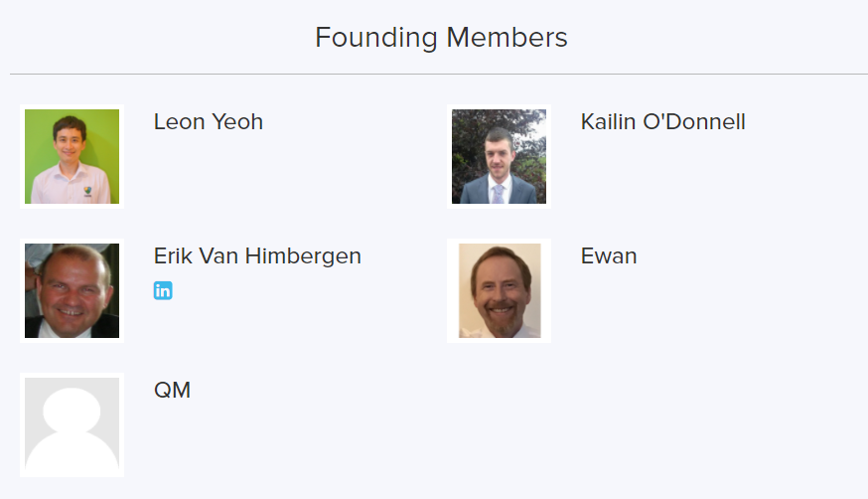
Task: Click the name right of the placeholder avatar
Action: point(172,390)
